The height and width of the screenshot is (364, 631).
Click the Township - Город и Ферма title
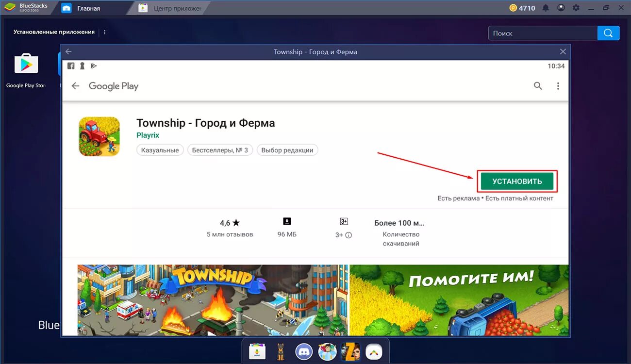click(206, 123)
